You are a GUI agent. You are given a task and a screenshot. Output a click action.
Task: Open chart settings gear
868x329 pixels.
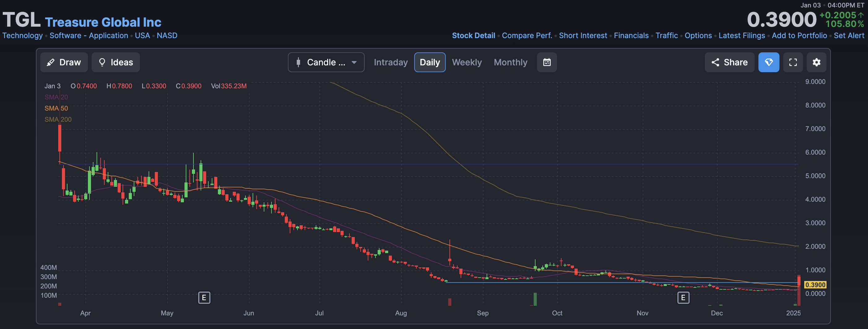(816, 62)
